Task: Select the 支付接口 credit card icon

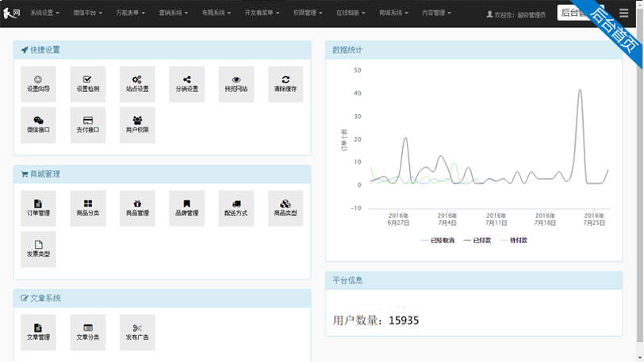Action: coord(87,124)
